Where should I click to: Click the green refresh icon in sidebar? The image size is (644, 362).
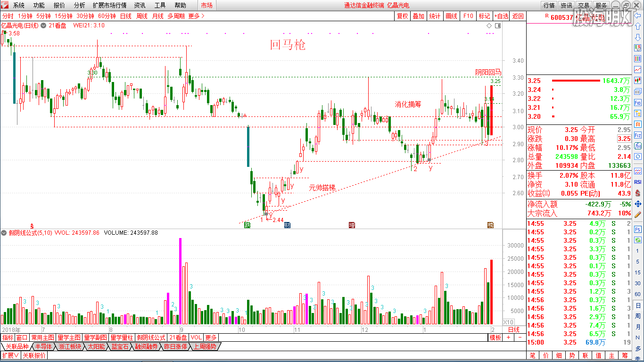click(x=638, y=240)
